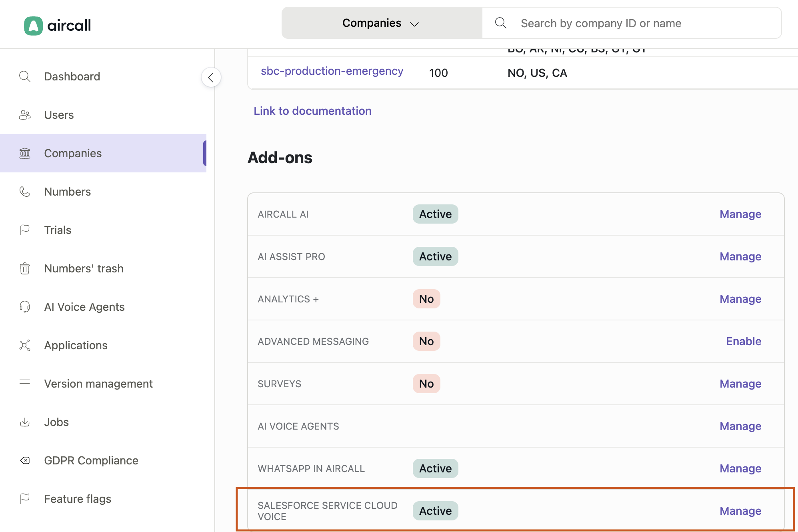
Task: Open Jobs in the sidebar
Action: 103,422
